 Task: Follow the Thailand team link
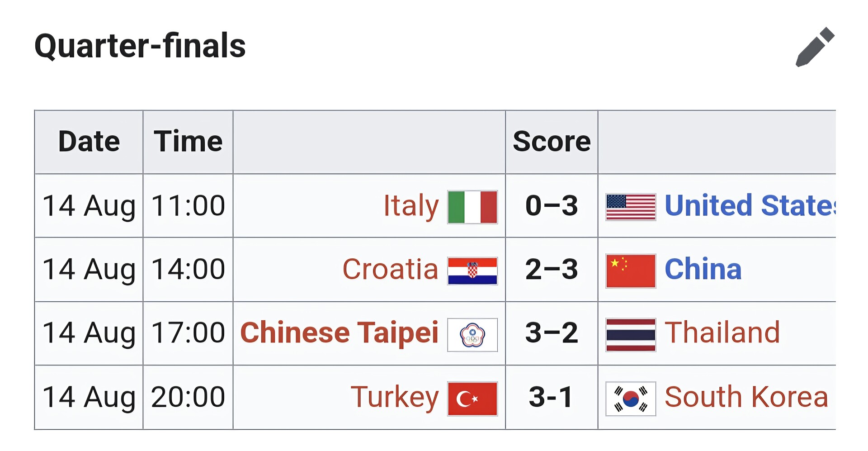coord(722,332)
